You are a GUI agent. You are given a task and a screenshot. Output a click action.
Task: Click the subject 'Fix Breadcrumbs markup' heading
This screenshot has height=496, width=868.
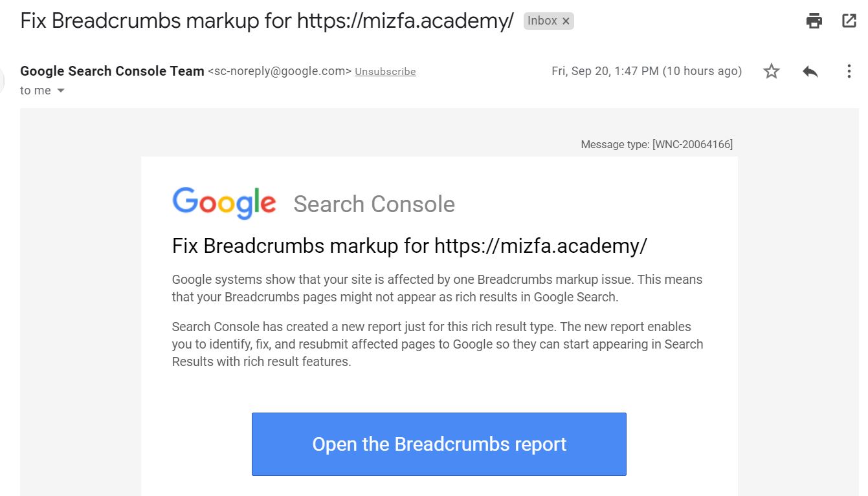click(265, 20)
